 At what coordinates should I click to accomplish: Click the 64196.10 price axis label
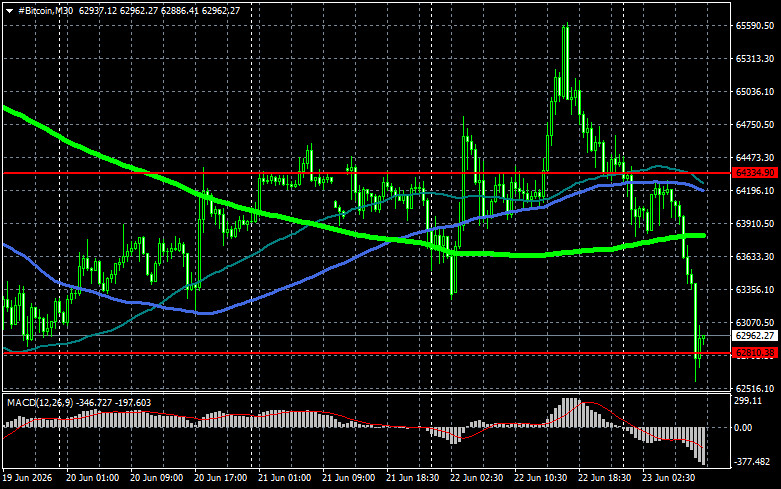point(755,191)
